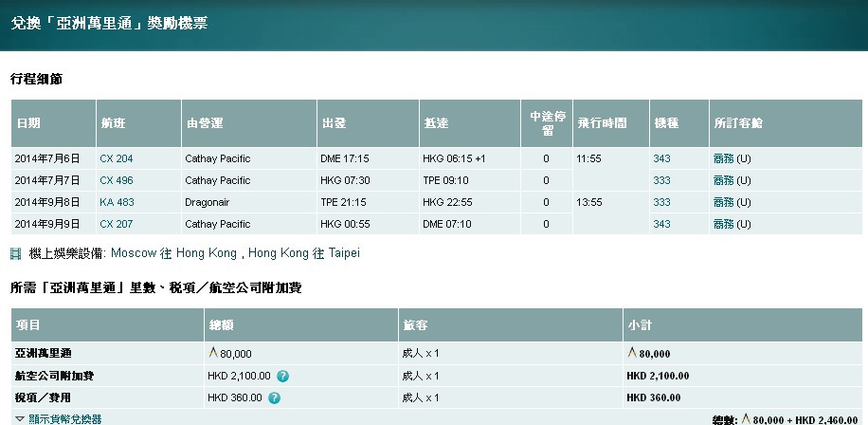Click the HKD 2,100.00 subtotal
The width and height of the screenshot is (868, 425).
point(658,376)
